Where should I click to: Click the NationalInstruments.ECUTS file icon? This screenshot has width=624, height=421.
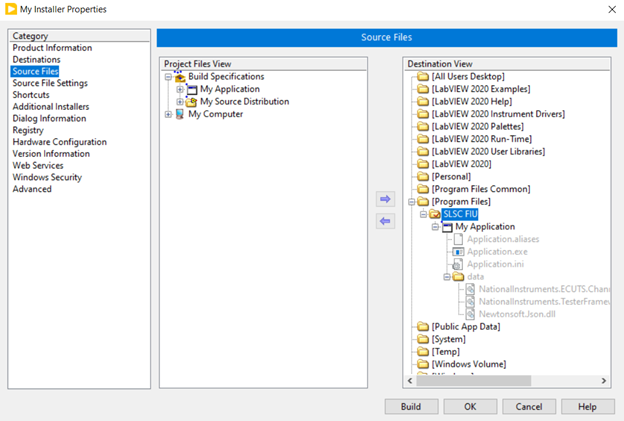470,289
